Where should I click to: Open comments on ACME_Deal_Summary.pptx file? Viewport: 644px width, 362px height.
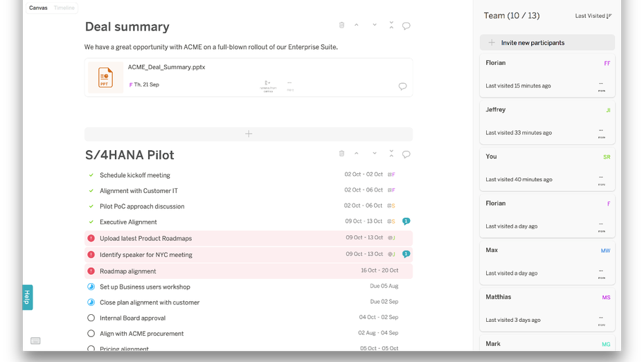402,87
